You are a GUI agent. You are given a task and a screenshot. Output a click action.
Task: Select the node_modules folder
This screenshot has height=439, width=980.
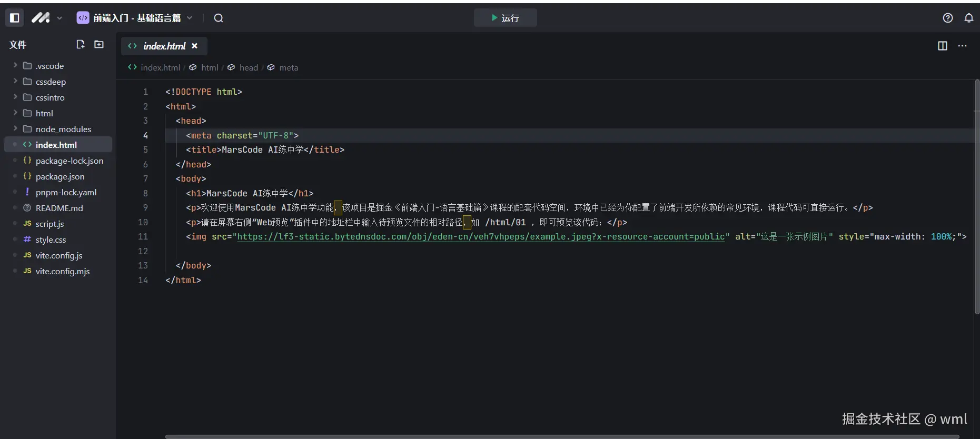[x=58, y=129]
